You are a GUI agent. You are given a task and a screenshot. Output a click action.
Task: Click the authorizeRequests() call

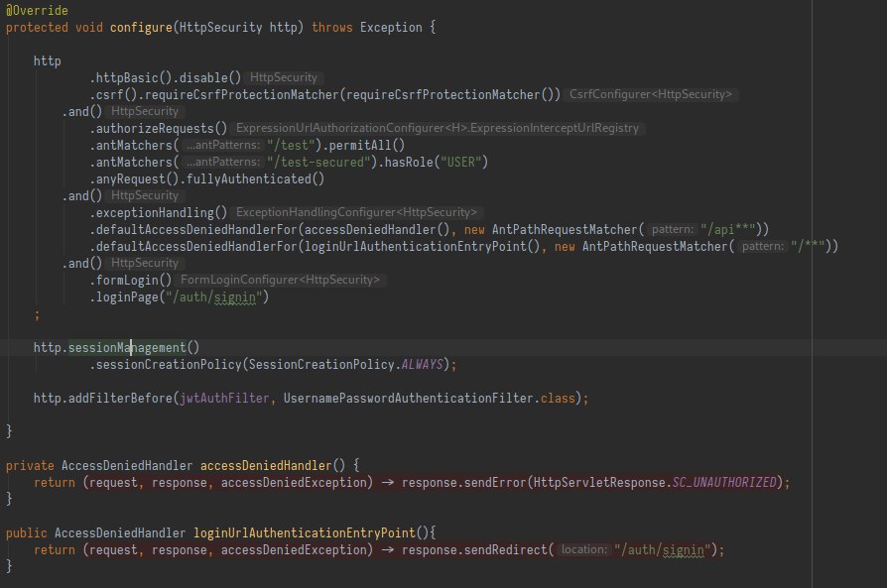161,128
